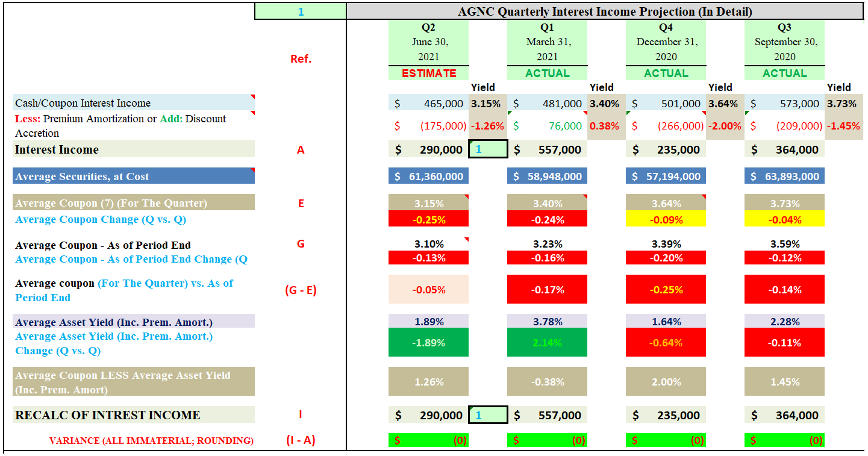Click the (I - A) reference cell
This screenshot has height=456, width=868.
click(301, 440)
